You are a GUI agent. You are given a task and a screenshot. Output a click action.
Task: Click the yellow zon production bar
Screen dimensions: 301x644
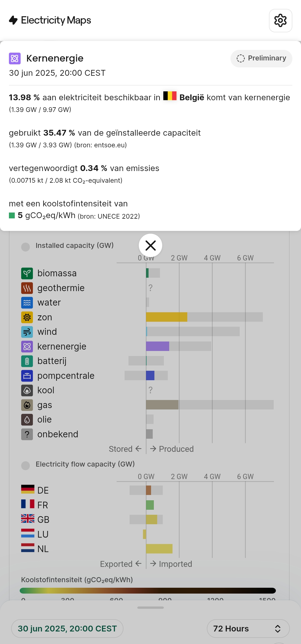(x=166, y=317)
